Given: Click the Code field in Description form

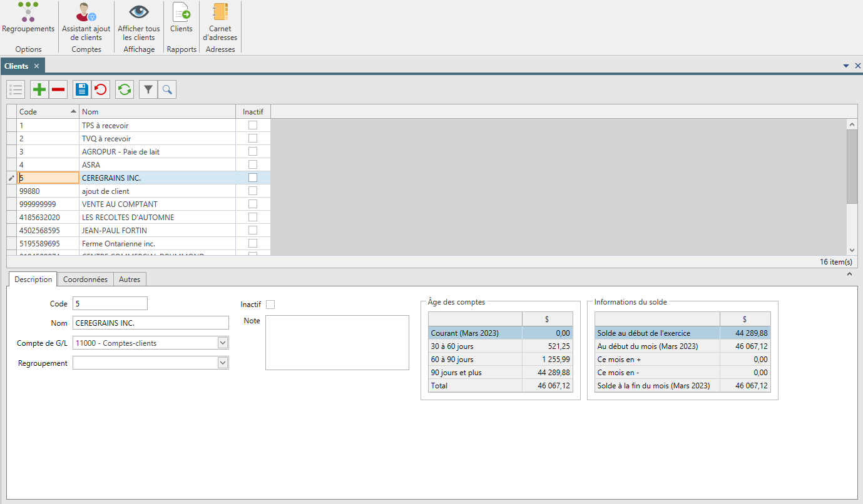Looking at the screenshot, I should pos(110,303).
